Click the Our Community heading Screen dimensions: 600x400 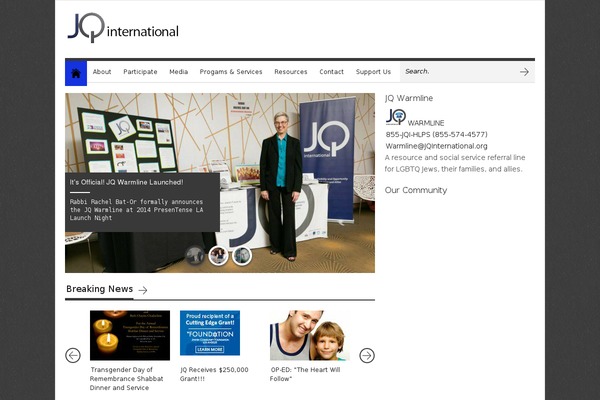pyautogui.click(x=416, y=190)
